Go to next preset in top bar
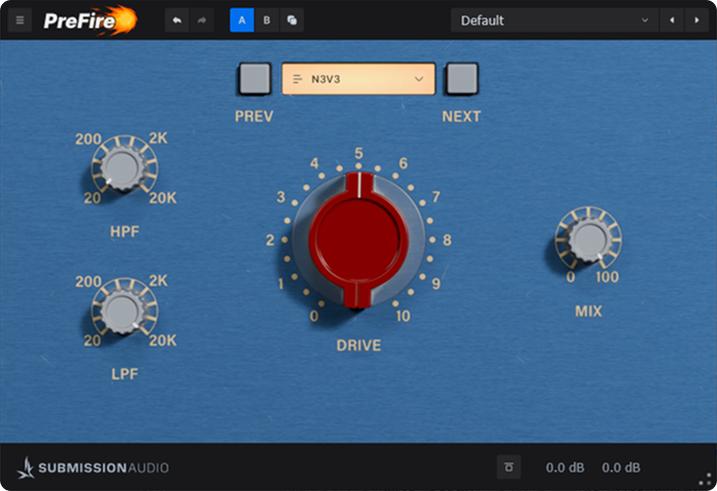 pyautogui.click(x=696, y=20)
